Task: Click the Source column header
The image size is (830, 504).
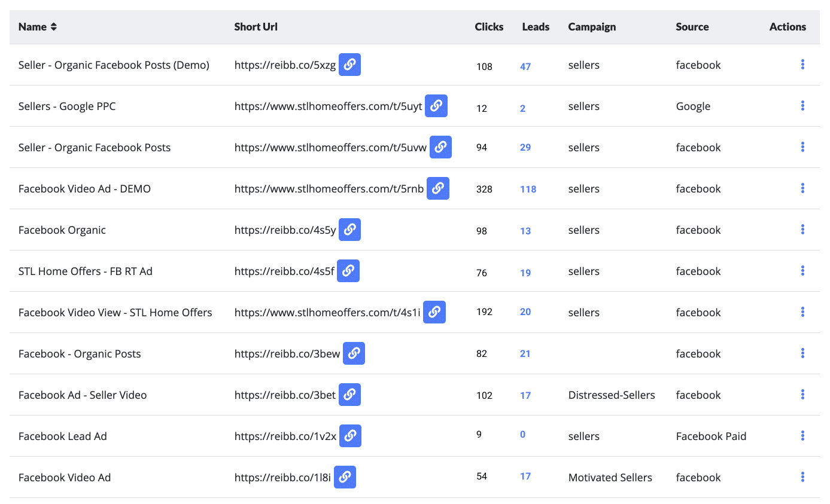Action: 692,27
